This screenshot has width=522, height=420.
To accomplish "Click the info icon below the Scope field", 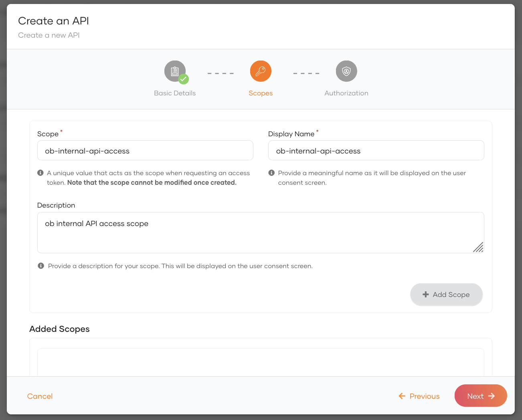I will tap(40, 172).
